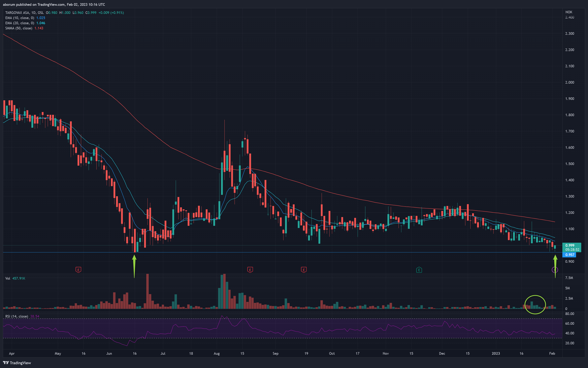
Task: Select the TARGOVAX ASA symbol legend
Action: 25,13
